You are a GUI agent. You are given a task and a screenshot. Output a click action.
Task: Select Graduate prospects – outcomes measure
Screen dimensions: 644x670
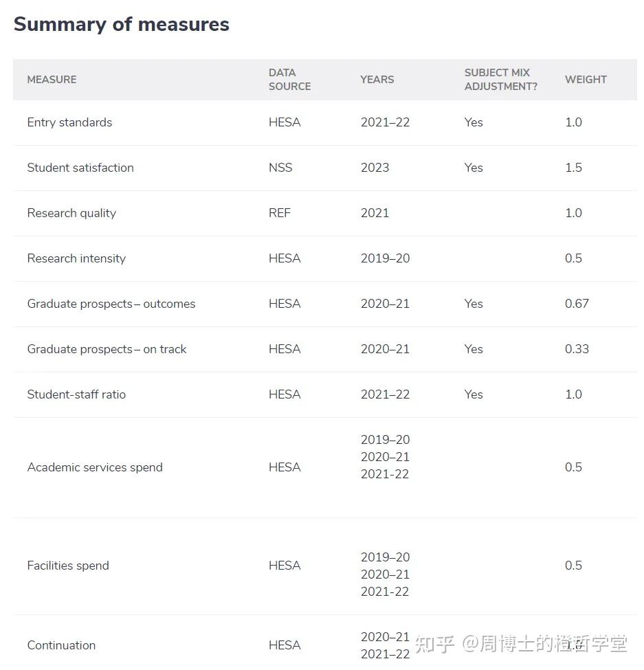point(111,304)
